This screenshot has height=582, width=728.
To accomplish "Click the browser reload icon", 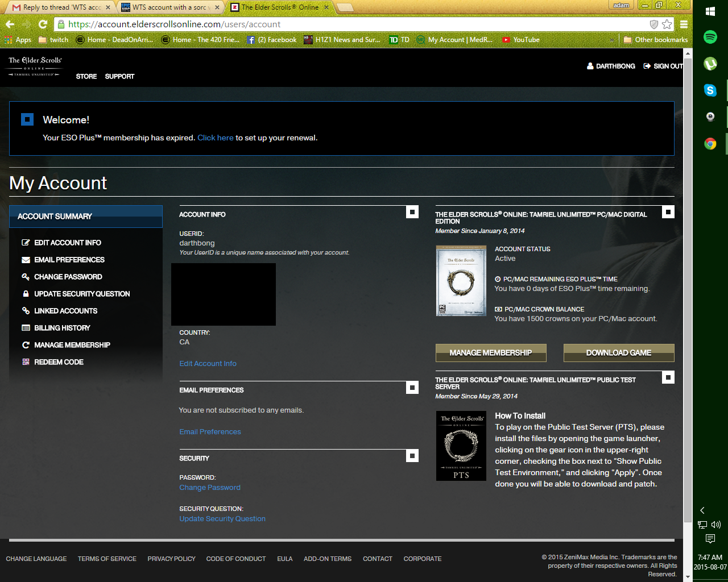I will 43,24.
